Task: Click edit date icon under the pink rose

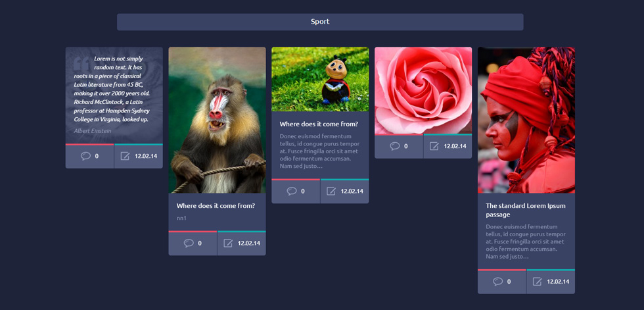Action: (434, 146)
